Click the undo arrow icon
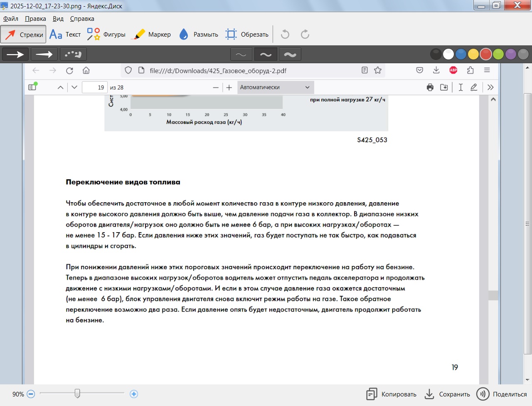 [x=285, y=35]
